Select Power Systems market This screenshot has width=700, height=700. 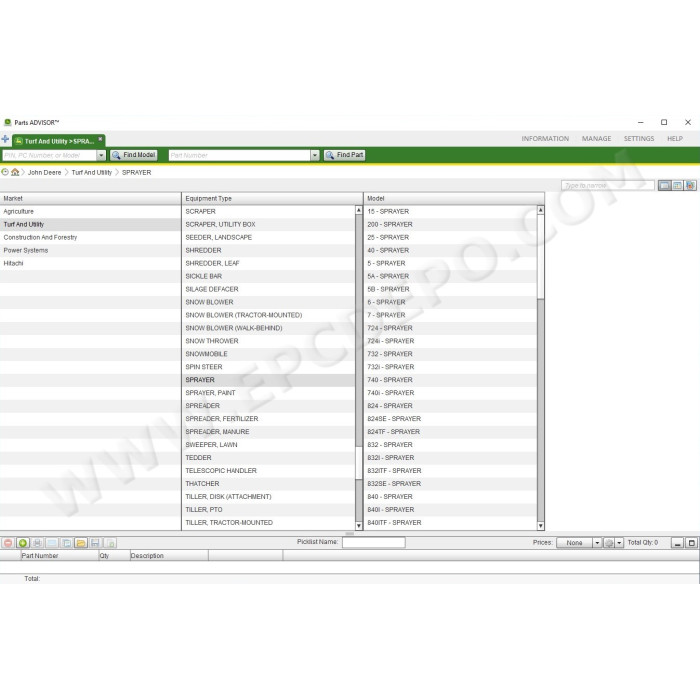coord(90,250)
